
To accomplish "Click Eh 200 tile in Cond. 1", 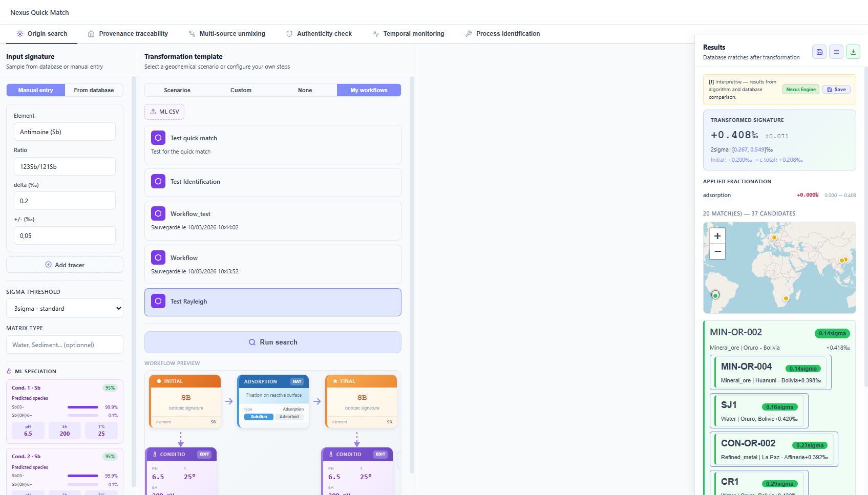I will [65, 431].
